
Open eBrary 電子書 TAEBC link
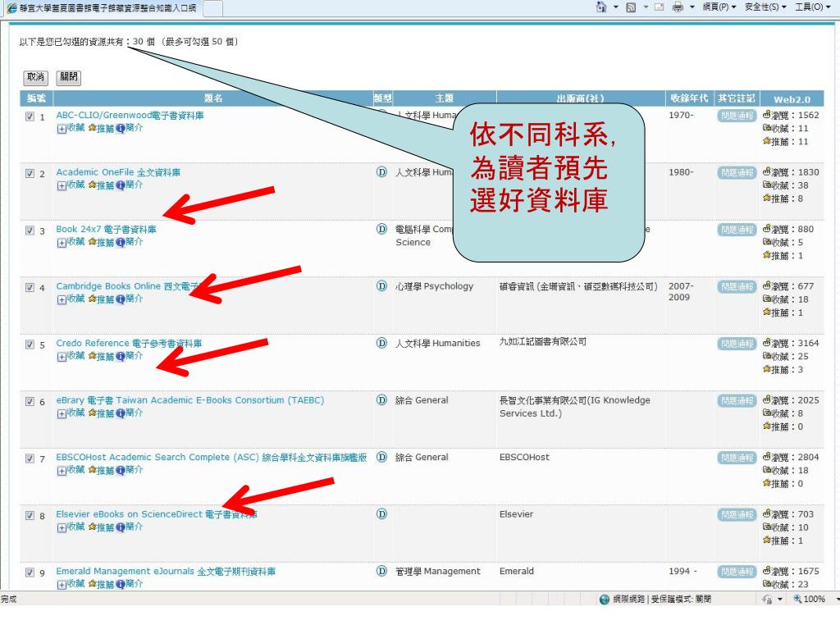click(x=189, y=400)
